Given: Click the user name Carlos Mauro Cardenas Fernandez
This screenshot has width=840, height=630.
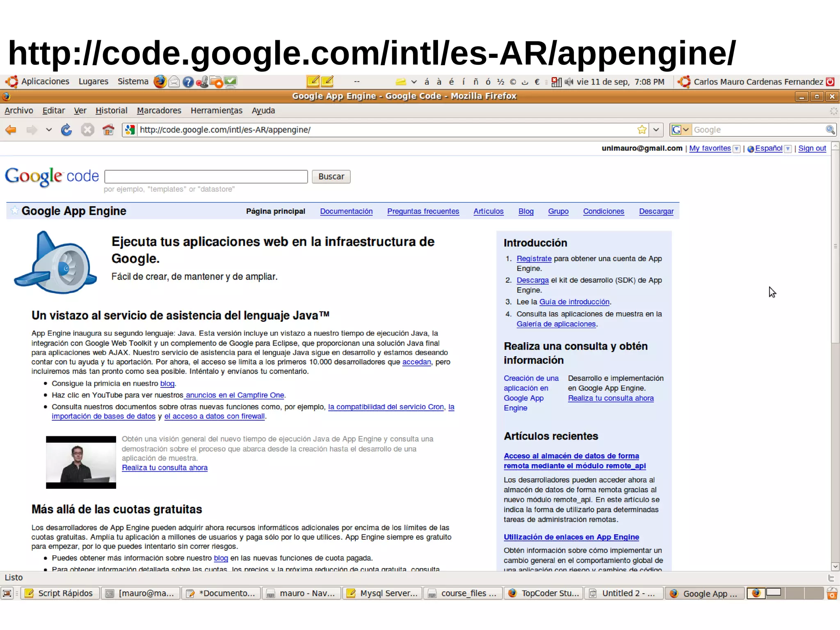Looking at the screenshot, I should 758,82.
